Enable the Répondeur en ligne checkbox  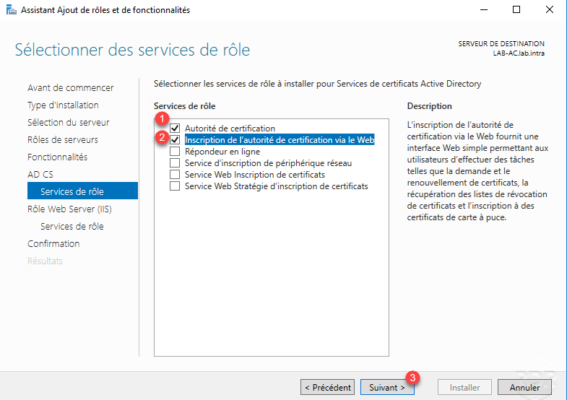point(175,151)
